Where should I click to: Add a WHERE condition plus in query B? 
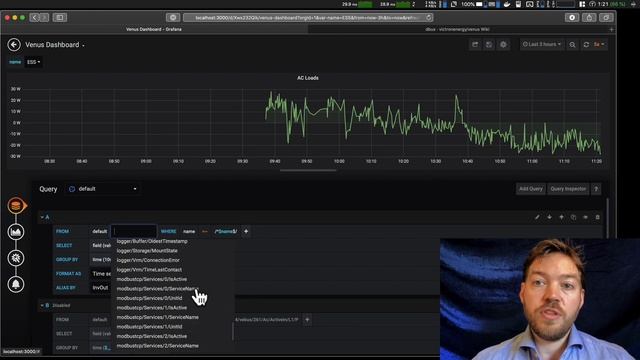point(307,320)
